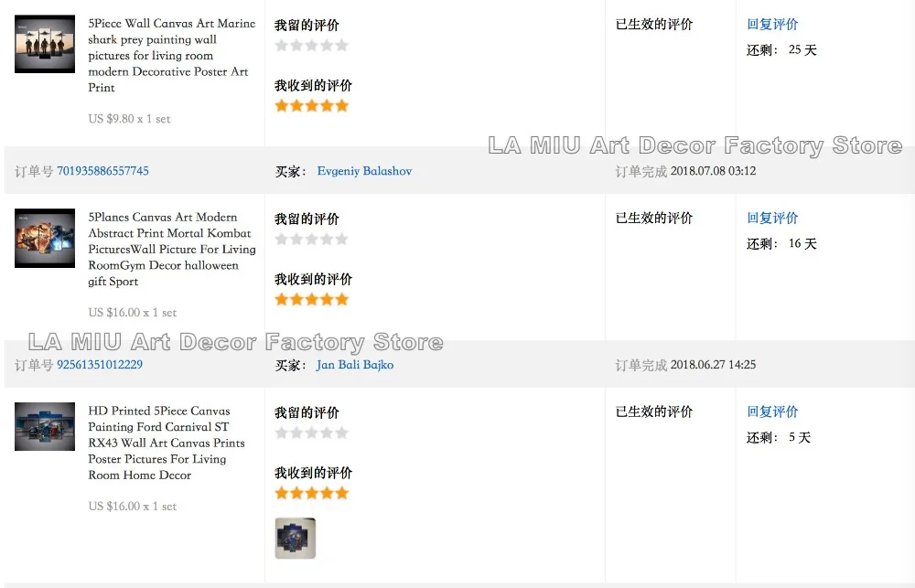Click first orange star for the Mortal Kombat item
This screenshot has width=915, height=588.
282,300
